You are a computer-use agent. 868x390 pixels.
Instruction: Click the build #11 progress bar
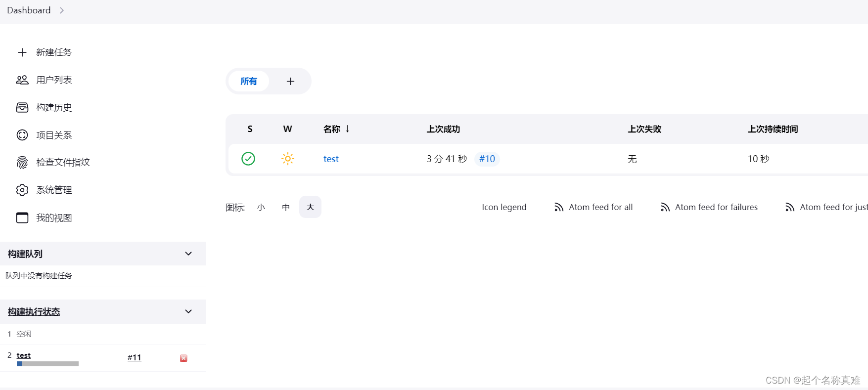47,364
